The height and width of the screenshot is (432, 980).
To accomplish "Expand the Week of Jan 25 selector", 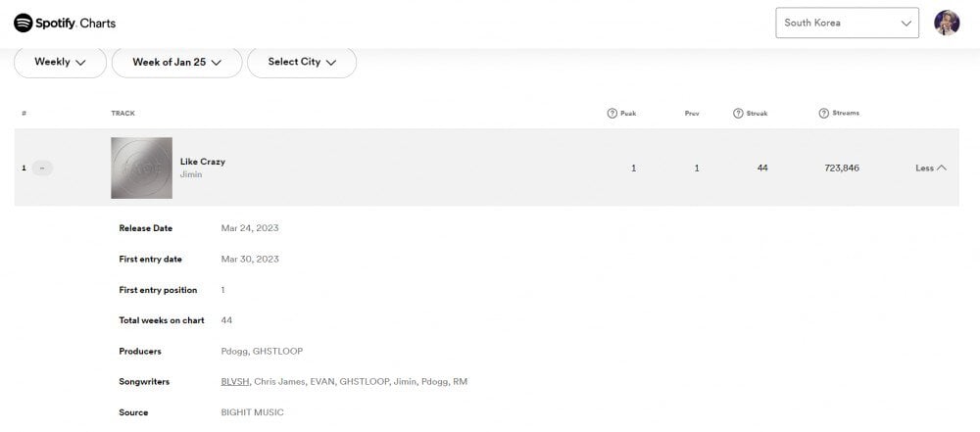I will [x=176, y=62].
